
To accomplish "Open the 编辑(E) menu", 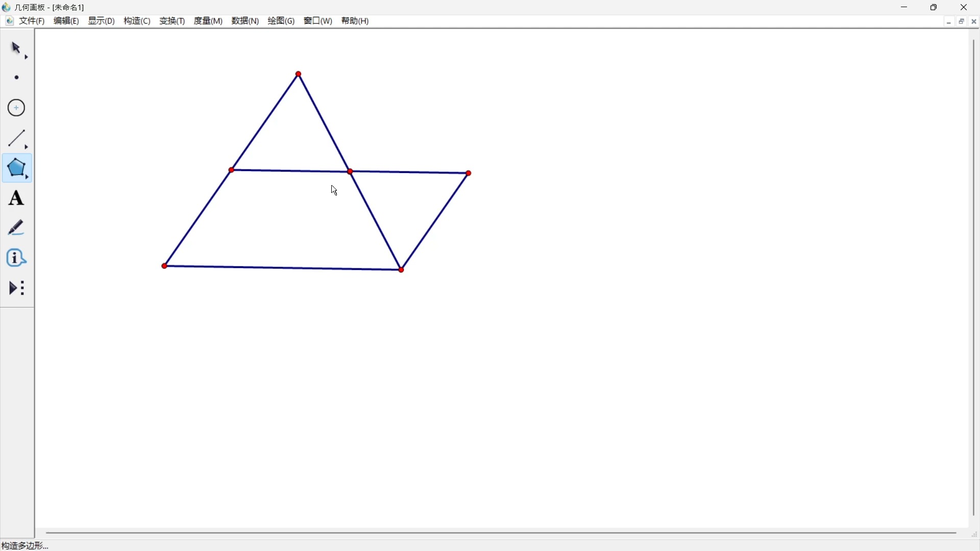I will (x=67, y=21).
